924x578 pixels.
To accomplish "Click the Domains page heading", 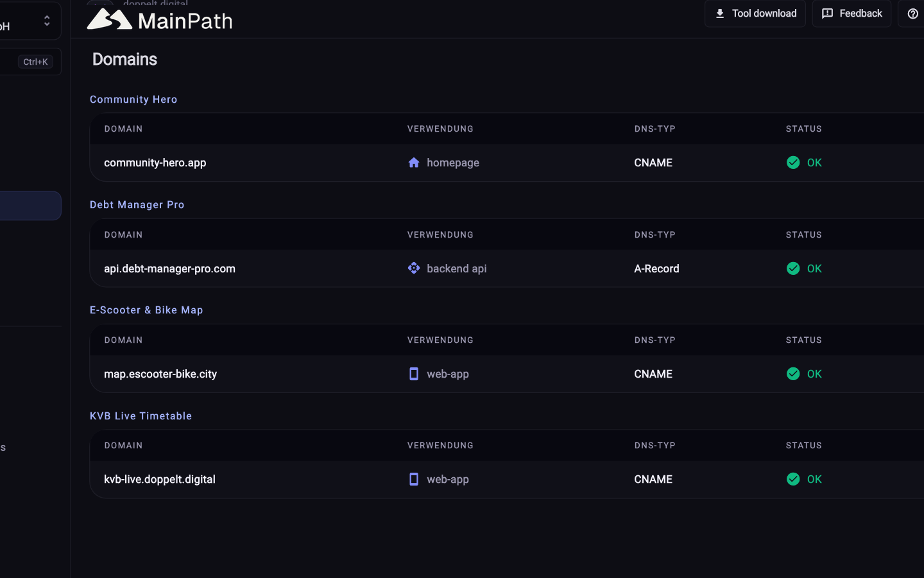I will [x=124, y=59].
